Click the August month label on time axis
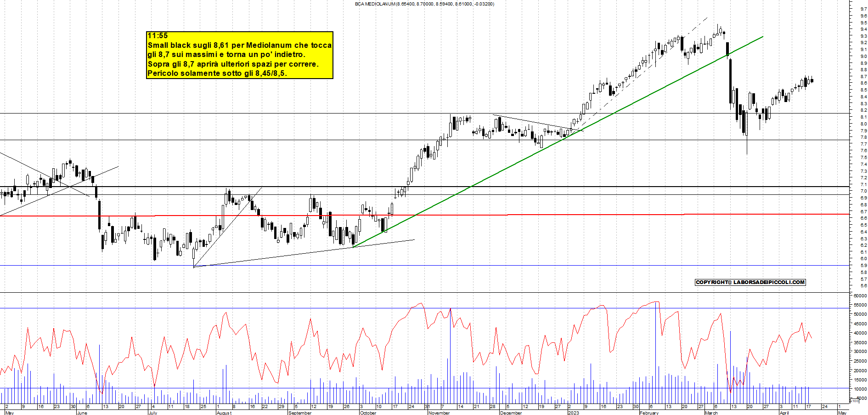 click(224, 413)
